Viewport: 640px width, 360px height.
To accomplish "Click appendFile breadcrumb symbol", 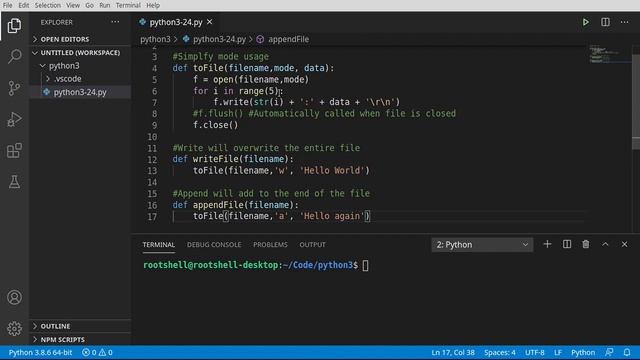I will point(288,39).
